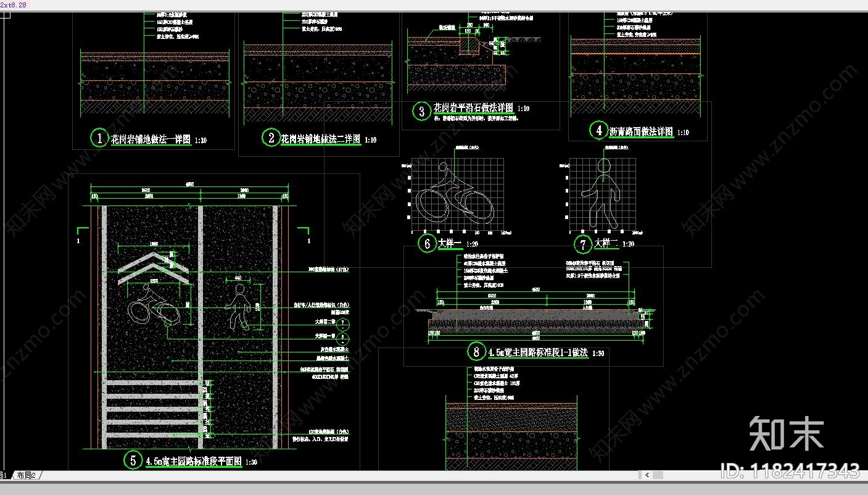Select detail number bubble 5

click(x=133, y=460)
